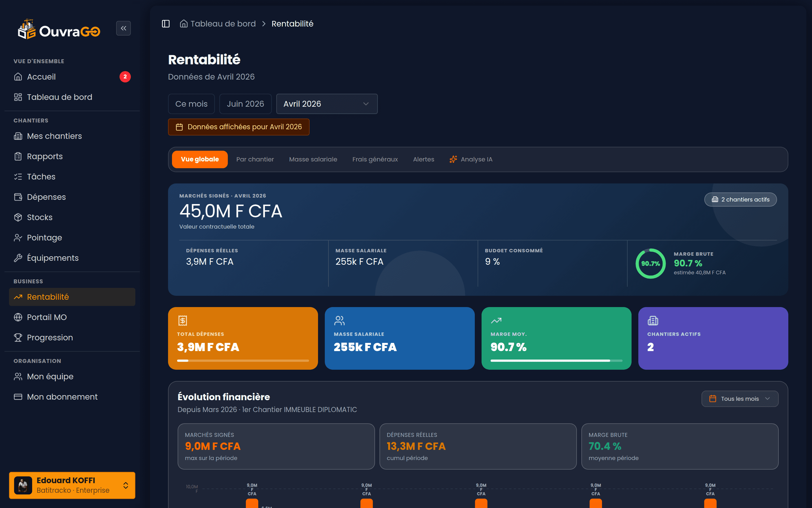Click the Rentabilité trend icon in sidebar
The image size is (812, 508).
pos(18,297)
